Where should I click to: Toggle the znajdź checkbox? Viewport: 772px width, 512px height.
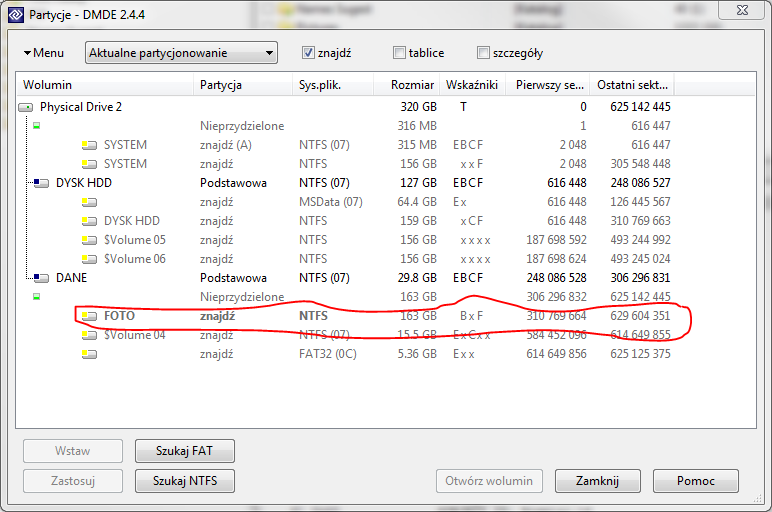coord(308,53)
